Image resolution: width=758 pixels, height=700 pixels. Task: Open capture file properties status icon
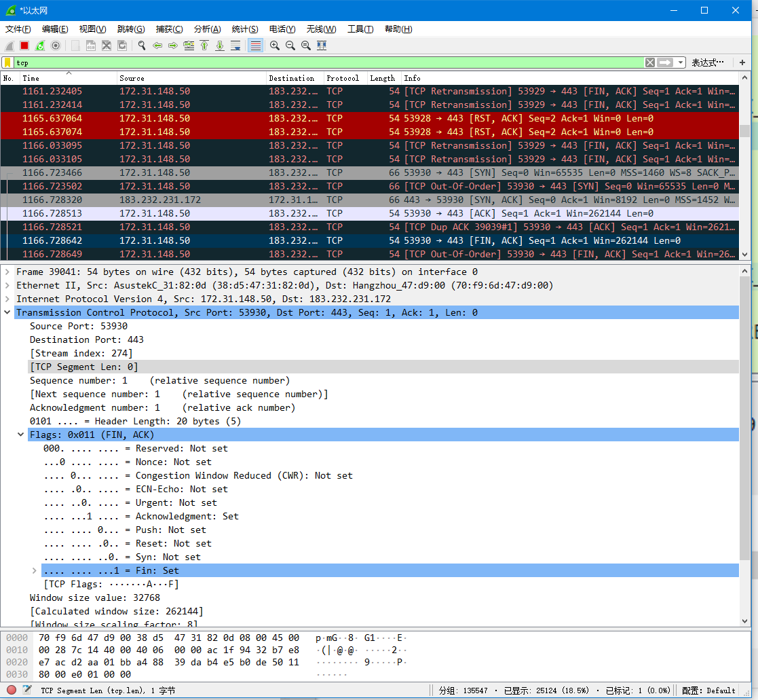[27, 690]
